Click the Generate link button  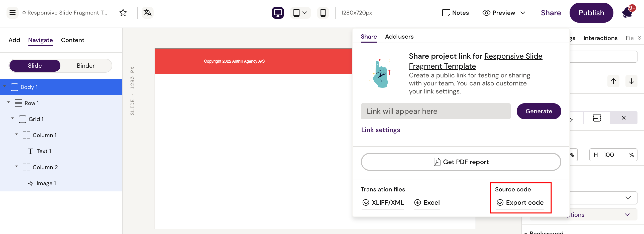click(x=539, y=111)
